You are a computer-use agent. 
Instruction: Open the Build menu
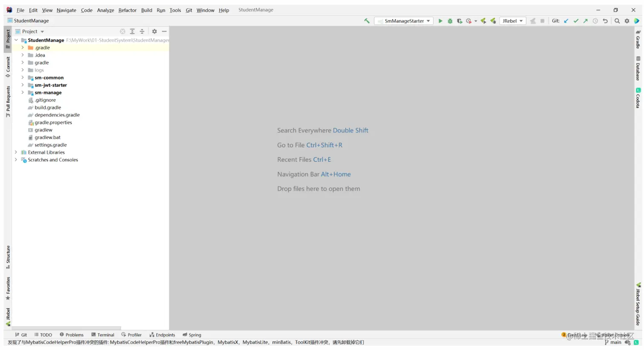[x=147, y=10]
